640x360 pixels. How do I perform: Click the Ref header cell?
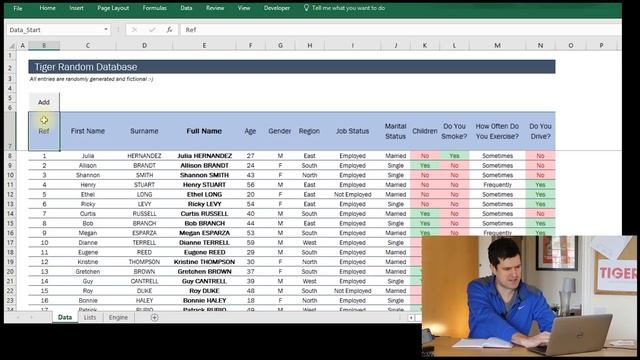(44, 131)
